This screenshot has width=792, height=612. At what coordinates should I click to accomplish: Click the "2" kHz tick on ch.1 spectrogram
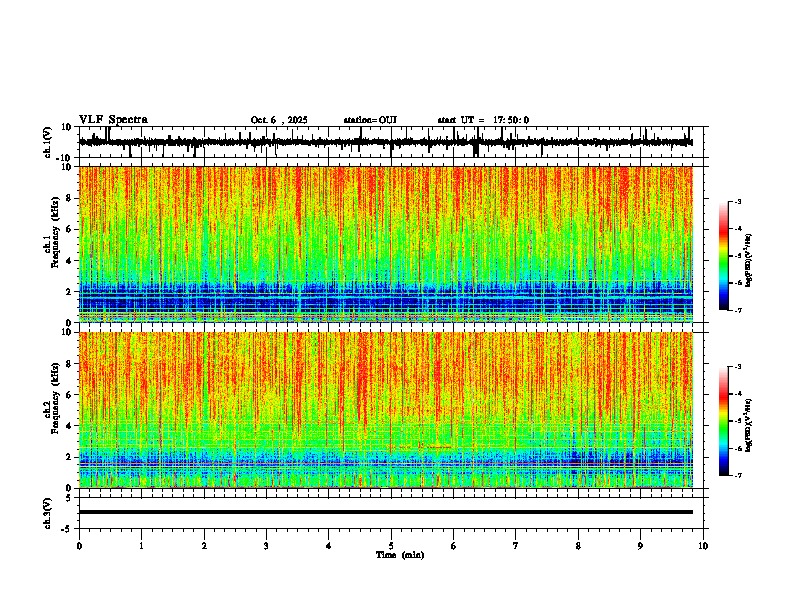(70, 291)
